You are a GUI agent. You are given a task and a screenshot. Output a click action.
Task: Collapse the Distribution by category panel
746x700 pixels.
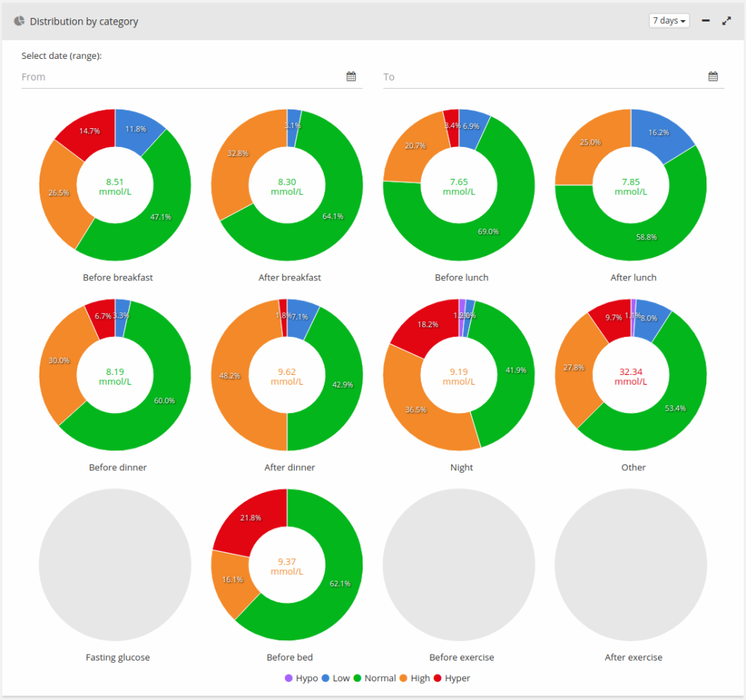705,21
